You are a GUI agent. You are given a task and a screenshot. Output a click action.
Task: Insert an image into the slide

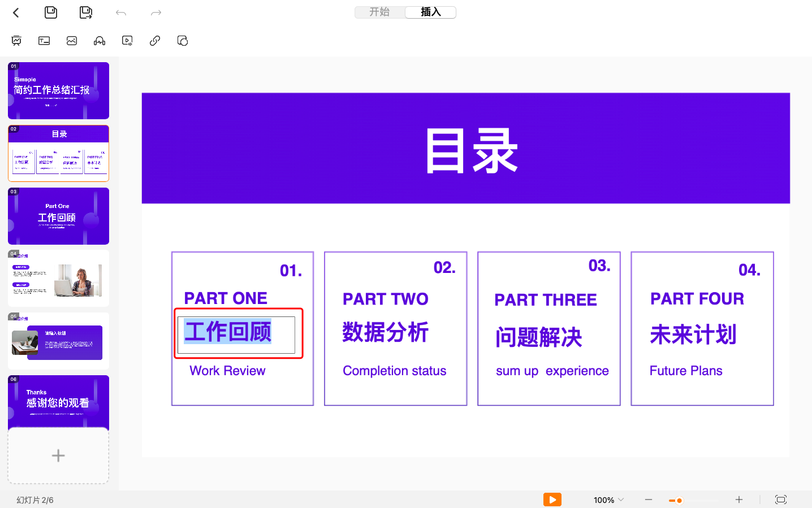pyautogui.click(x=71, y=40)
